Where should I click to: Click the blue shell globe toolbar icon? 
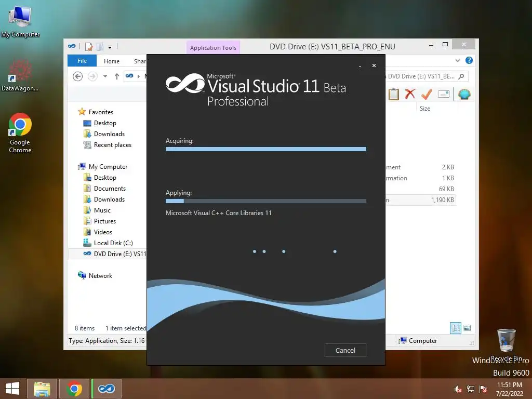pyautogui.click(x=464, y=94)
